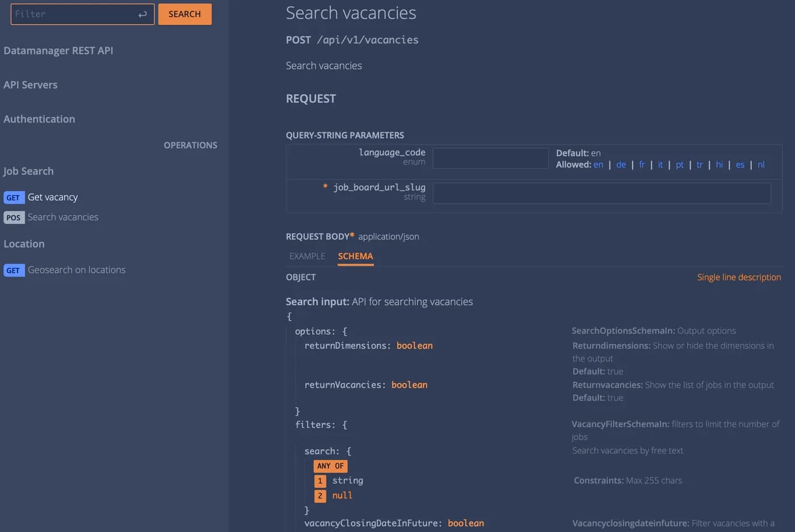Collapse the search object in schema
The height and width of the screenshot is (532, 795).
click(328, 451)
